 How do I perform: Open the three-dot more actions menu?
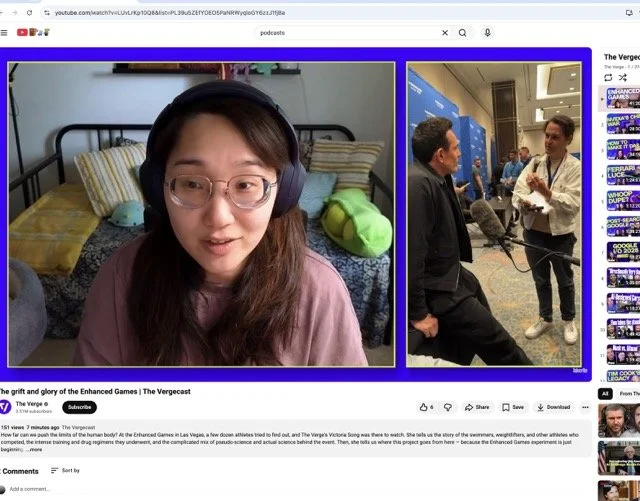(585, 407)
